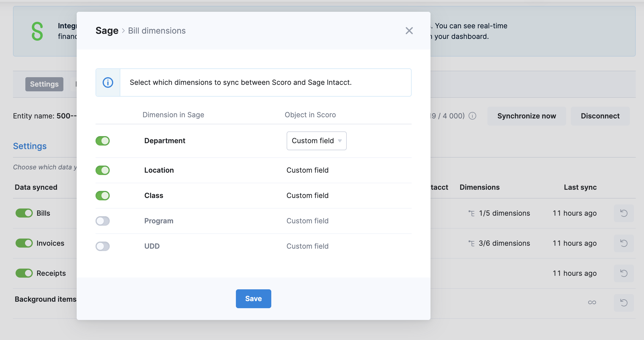Toggle Invoices data sync off

pyautogui.click(x=24, y=243)
